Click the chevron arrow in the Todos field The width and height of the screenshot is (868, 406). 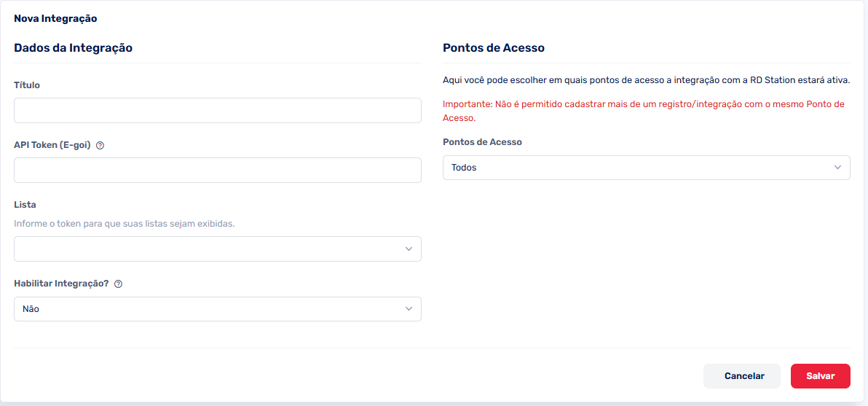pos(837,168)
